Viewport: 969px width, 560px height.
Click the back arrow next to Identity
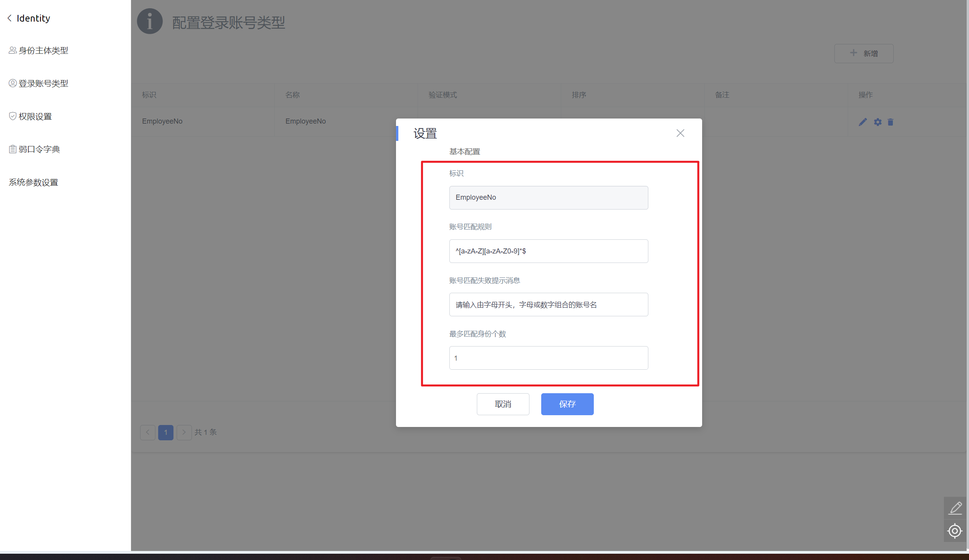(9, 18)
